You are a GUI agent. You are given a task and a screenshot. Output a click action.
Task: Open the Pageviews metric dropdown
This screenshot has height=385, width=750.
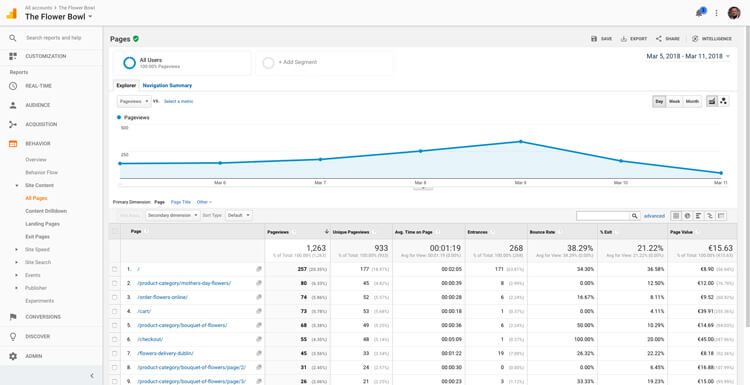(134, 101)
